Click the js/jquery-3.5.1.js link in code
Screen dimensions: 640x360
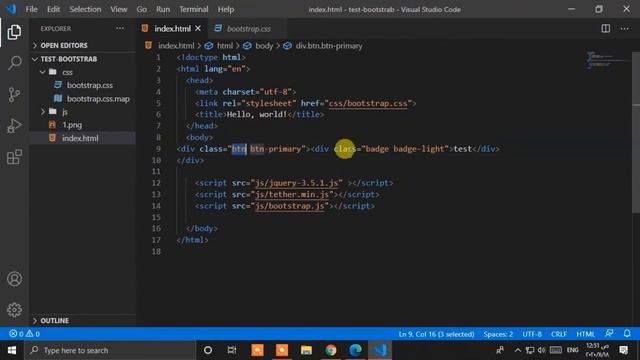click(x=296, y=183)
